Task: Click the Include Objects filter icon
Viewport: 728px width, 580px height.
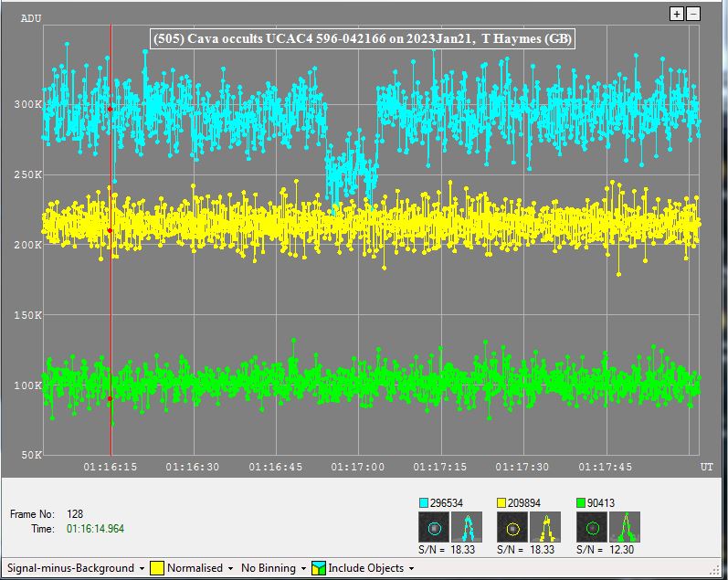Action: pyautogui.click(x=319, y=568)
